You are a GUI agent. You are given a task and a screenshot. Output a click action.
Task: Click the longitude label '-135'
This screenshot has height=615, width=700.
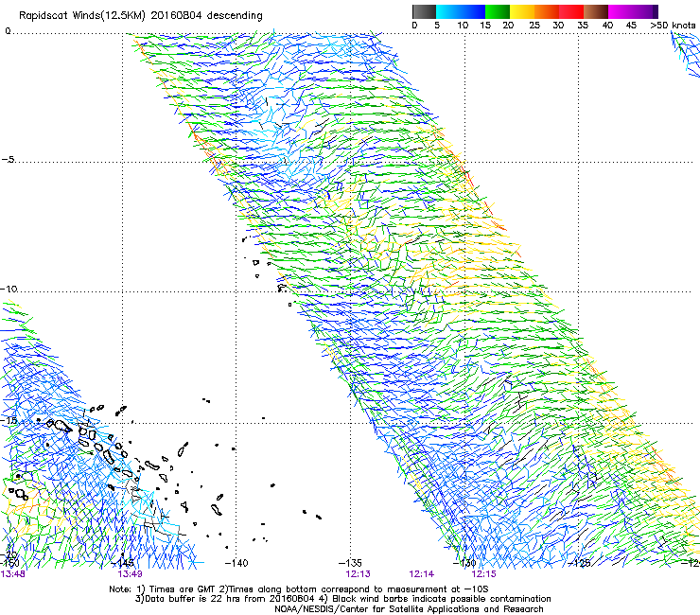click(350, 563)
